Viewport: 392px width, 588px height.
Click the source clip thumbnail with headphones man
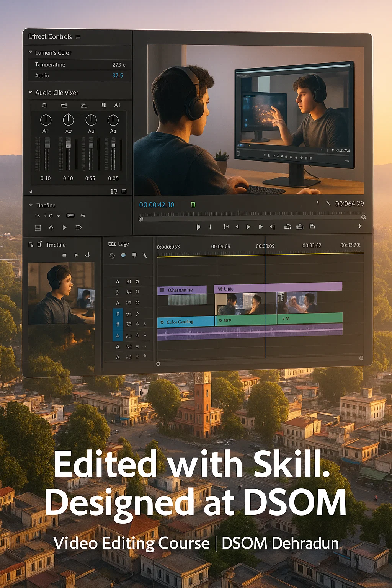[x=61, y=293]
